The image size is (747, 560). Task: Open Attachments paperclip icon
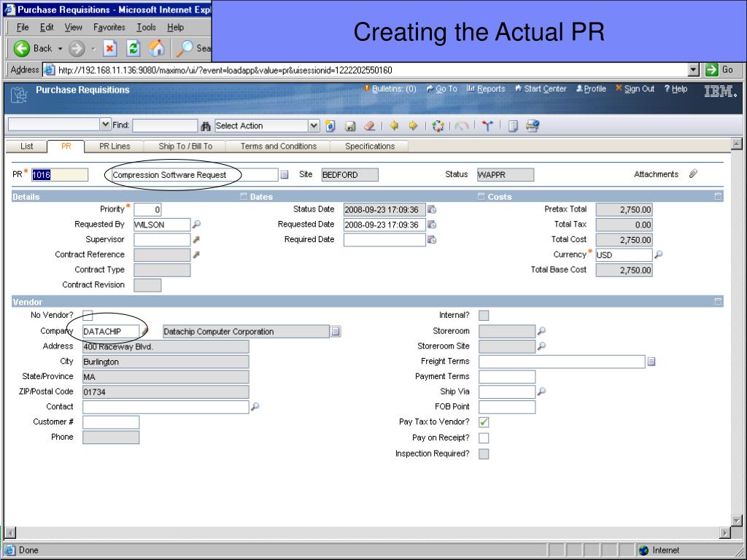point(693,174)
